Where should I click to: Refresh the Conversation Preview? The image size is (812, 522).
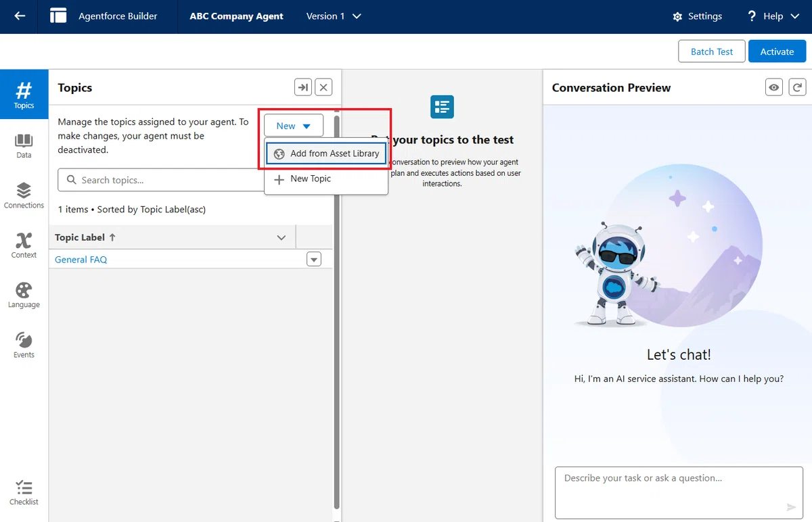[798, 87]
